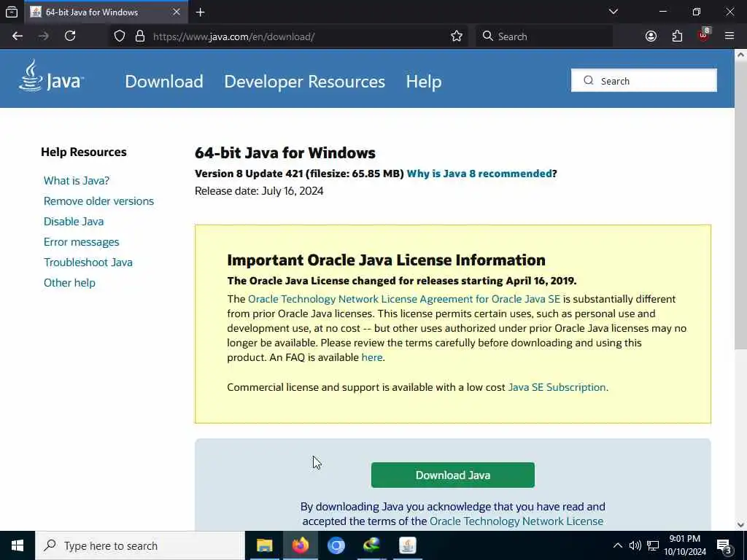Image resolution: width=747 pixels, height=560 pixels.
Task: Click the Firefox back arrow button
Action: pyautogui.click(x=18, y=36)
